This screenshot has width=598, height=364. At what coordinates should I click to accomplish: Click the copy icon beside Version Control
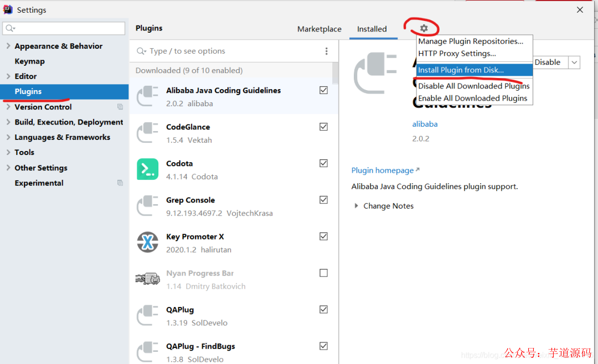(120, 107)
